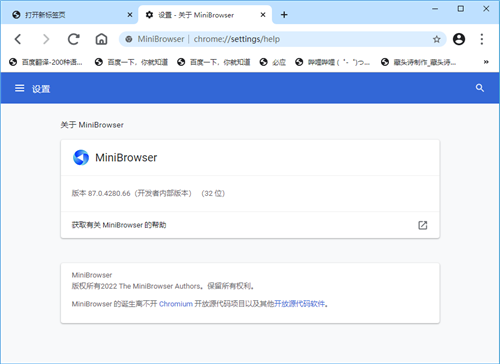Screen dimensions: 500x364
Task: Open the first 百度一下，你就知道 bookmark
Action: click(131, 62)
